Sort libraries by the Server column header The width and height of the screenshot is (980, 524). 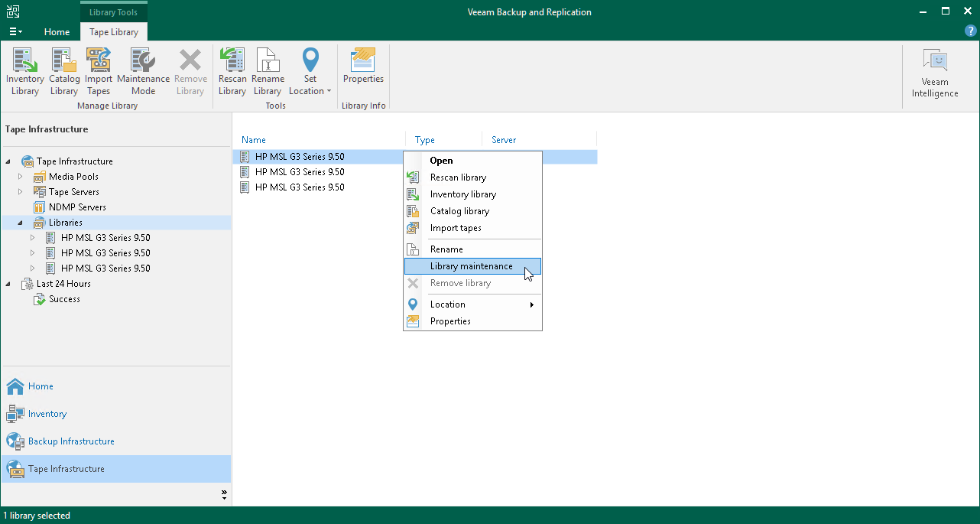point(504,140)
